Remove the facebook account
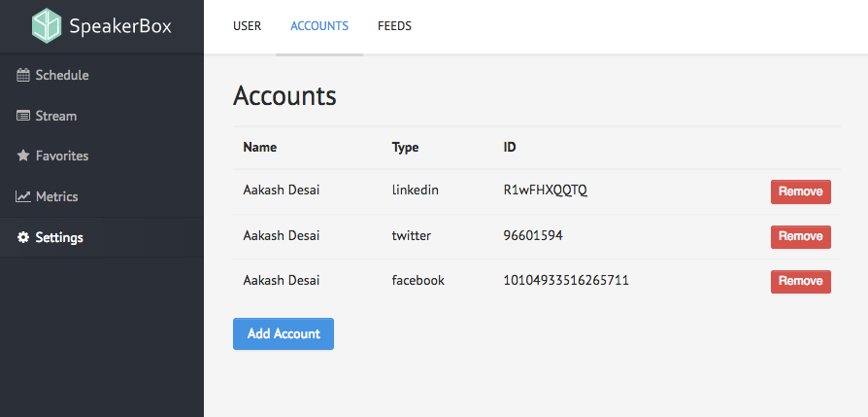The image size is (868, 417). click(800, 281)
